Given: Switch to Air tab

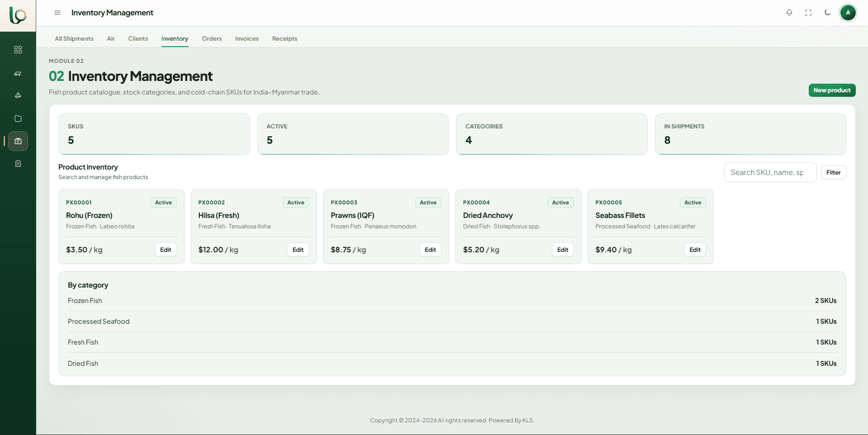Looking at the screenshot, I should pos(111,38).
